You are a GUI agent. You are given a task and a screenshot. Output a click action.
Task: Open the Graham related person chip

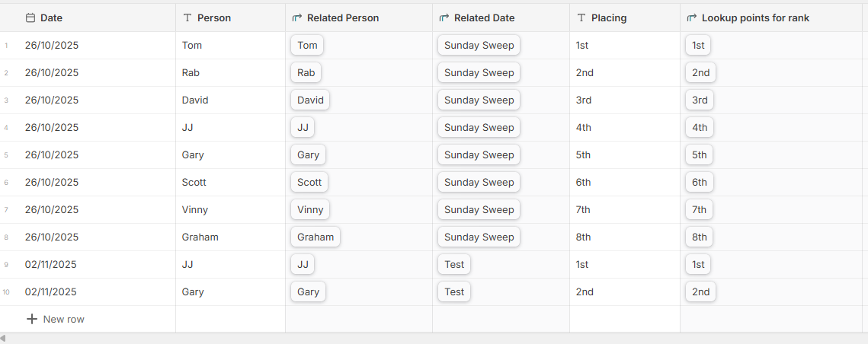click(315, 237)
